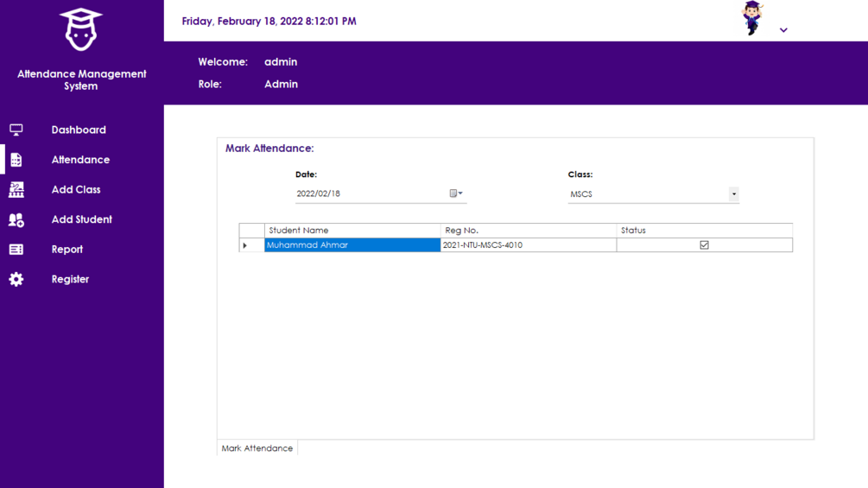Click the Report list icon
Screen dimensions: 868x488
tap(16, 250)
